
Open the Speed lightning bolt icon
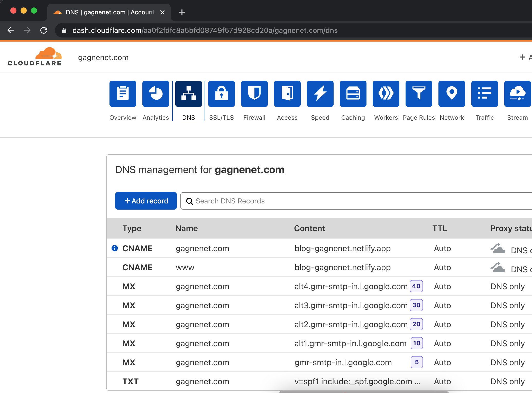point(320,93)
